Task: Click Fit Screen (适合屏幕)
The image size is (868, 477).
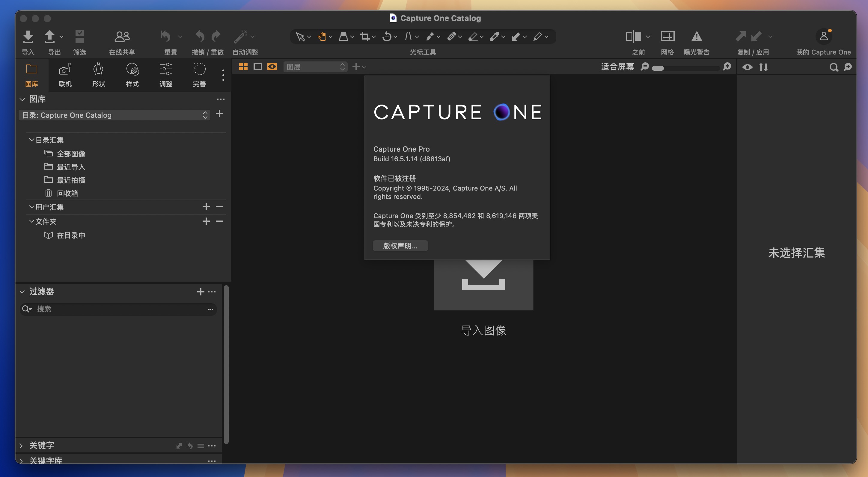Action: point(617,67)
